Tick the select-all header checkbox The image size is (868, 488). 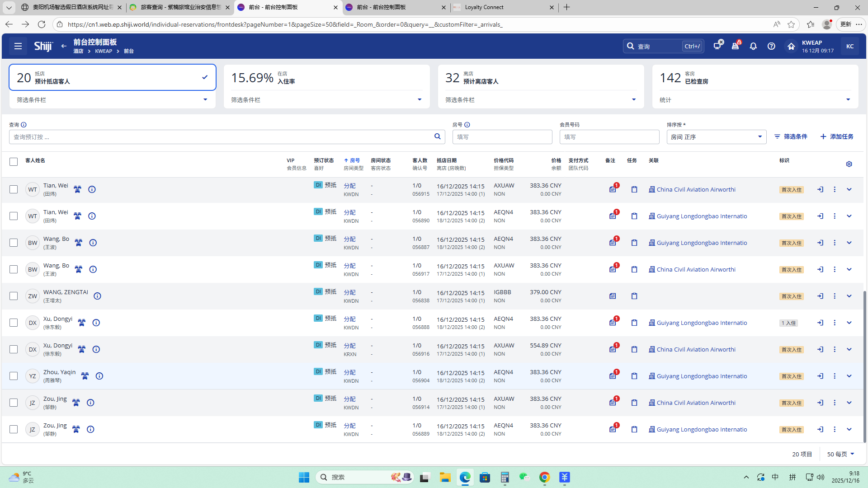14,162
